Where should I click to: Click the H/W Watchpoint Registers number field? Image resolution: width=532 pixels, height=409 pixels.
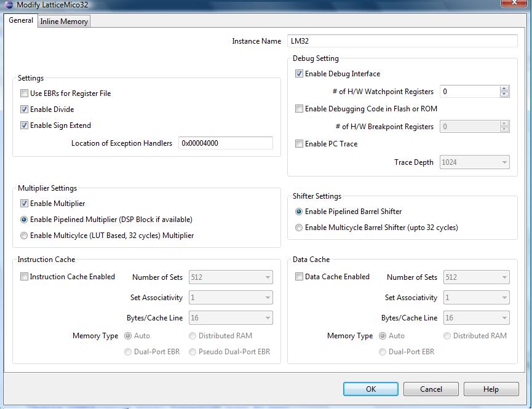(470, 91)
